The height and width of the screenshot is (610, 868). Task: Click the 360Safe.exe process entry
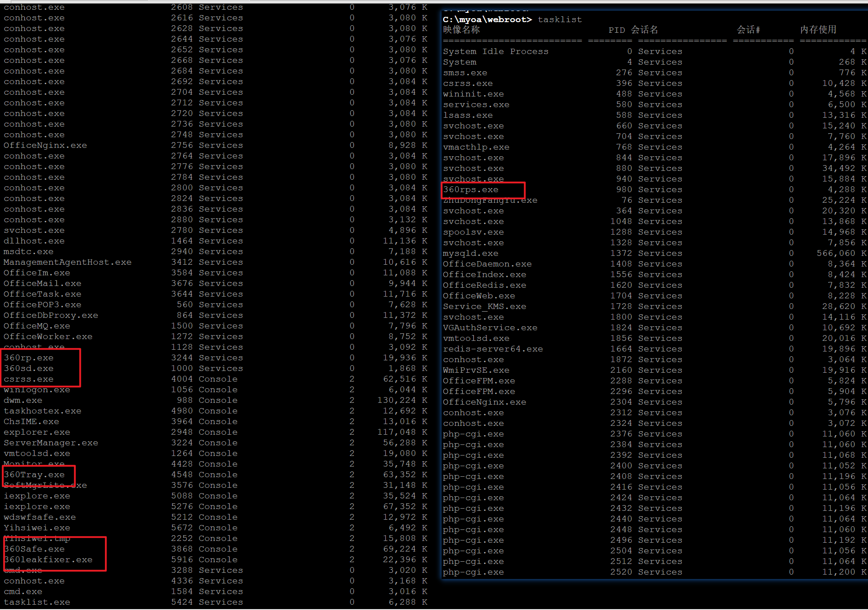pos(34,549)
